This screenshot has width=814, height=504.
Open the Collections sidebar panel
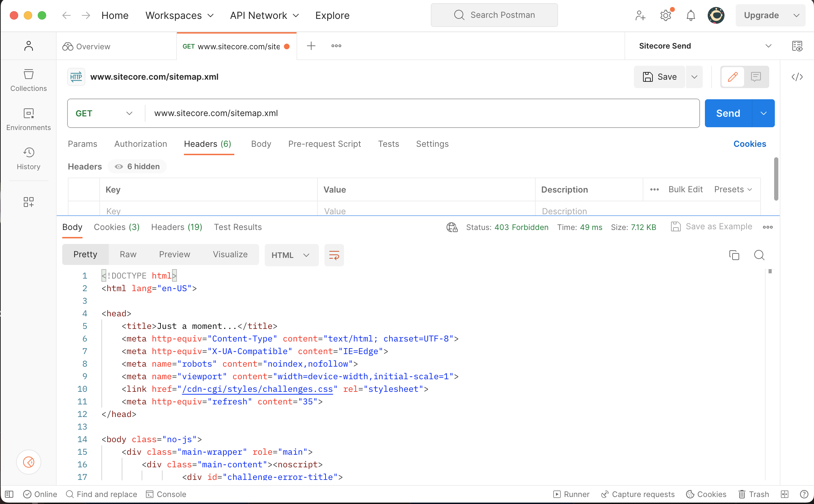pyautogui.click(x=29, y=80)
